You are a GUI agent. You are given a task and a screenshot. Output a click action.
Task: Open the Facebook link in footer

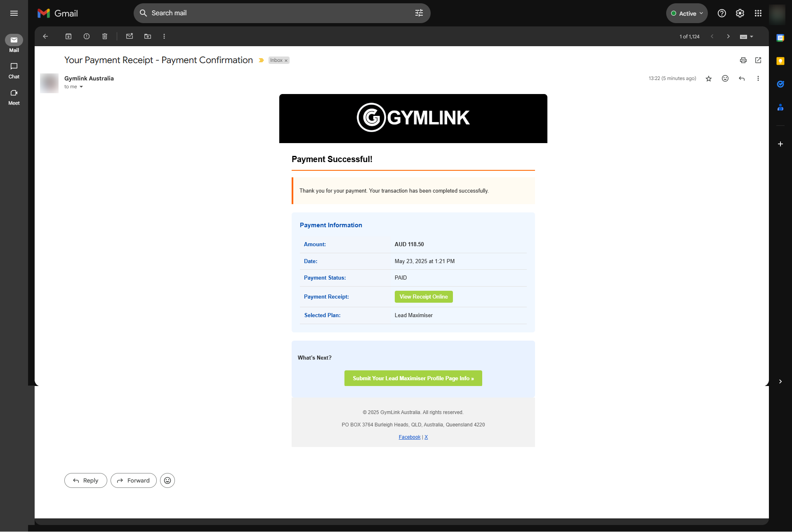click(x=409, y=437)
